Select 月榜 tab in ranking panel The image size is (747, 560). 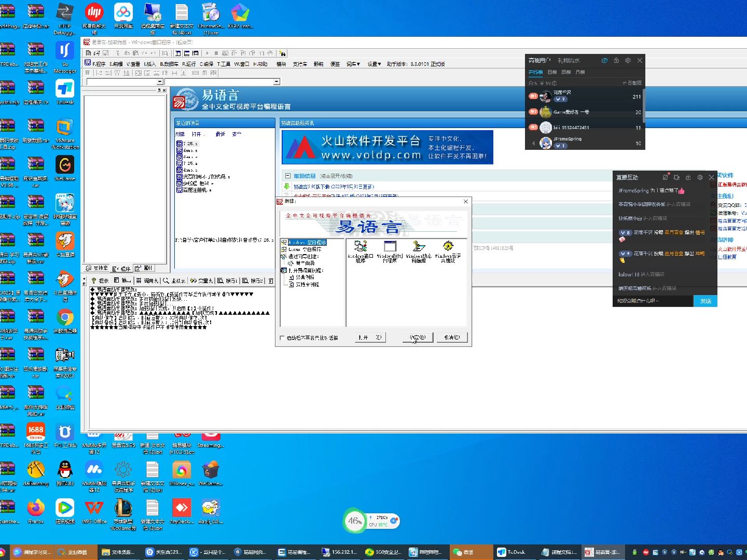[580, 72]
